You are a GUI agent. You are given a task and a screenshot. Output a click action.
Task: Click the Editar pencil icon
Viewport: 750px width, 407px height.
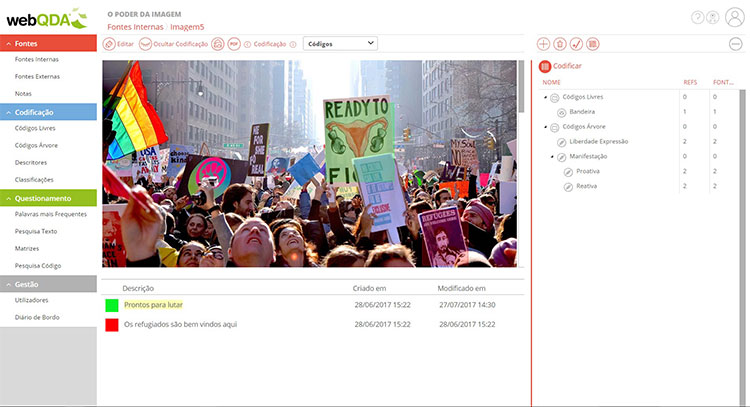click(109, 44)
